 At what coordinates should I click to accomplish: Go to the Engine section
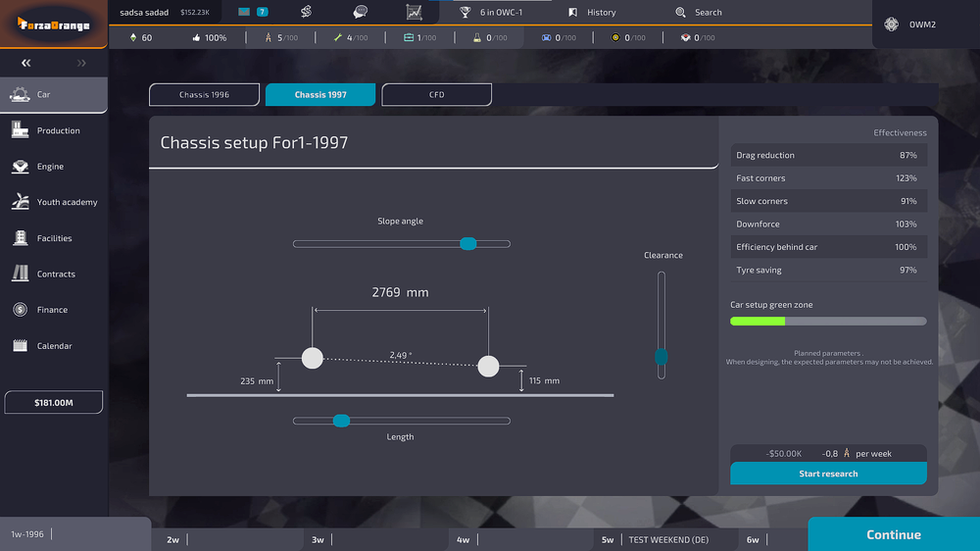54,167
